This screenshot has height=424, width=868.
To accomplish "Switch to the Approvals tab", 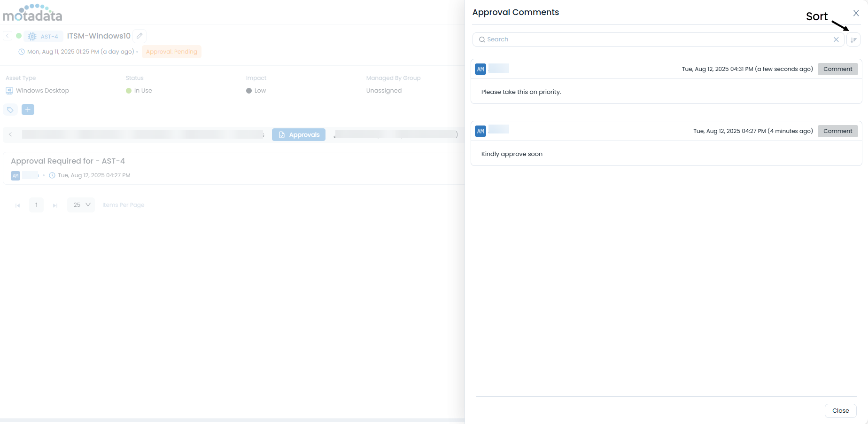I will 298,134.
